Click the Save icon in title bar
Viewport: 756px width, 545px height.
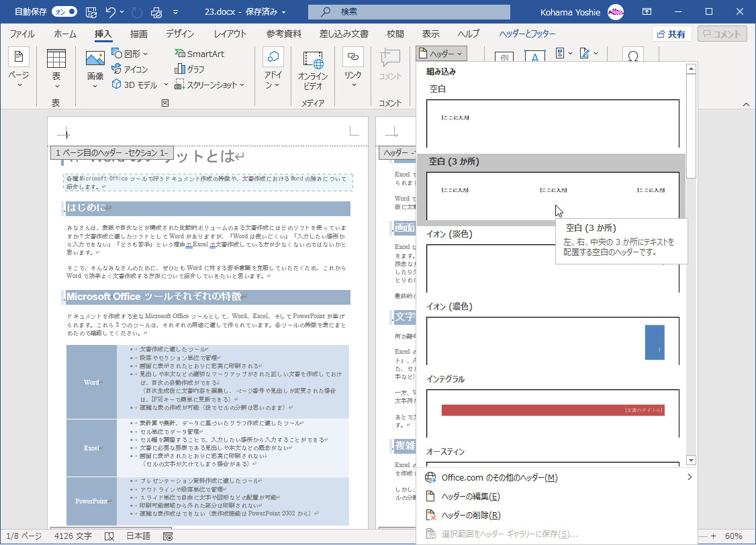pyautogui.click(x=91, y=12)
